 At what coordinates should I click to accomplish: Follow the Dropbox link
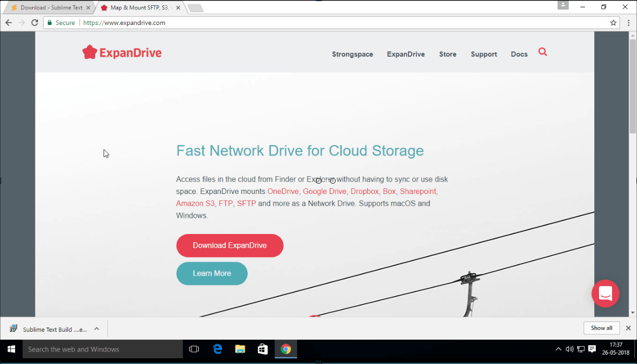point(365,191)
